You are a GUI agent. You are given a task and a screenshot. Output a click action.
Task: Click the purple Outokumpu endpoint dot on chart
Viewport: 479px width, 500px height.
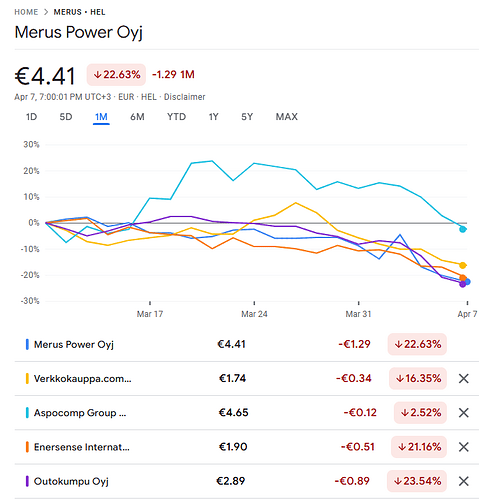click(463, 284)
